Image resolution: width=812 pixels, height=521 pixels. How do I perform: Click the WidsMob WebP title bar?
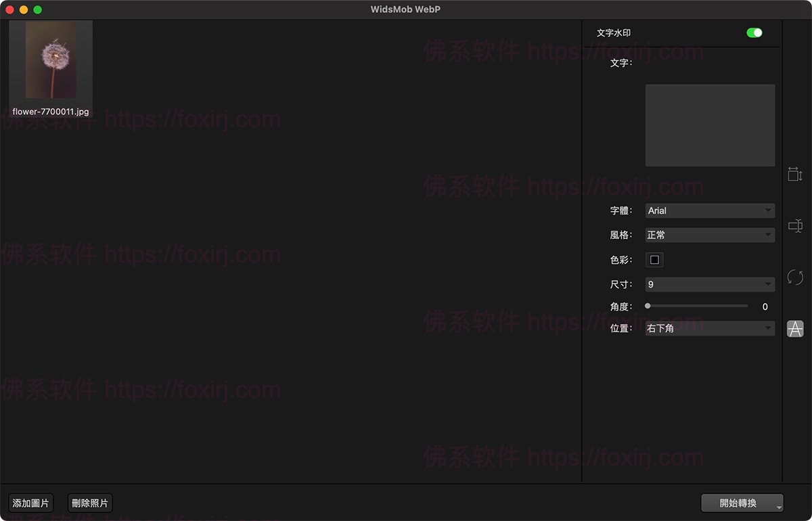(x=405, y=9)
